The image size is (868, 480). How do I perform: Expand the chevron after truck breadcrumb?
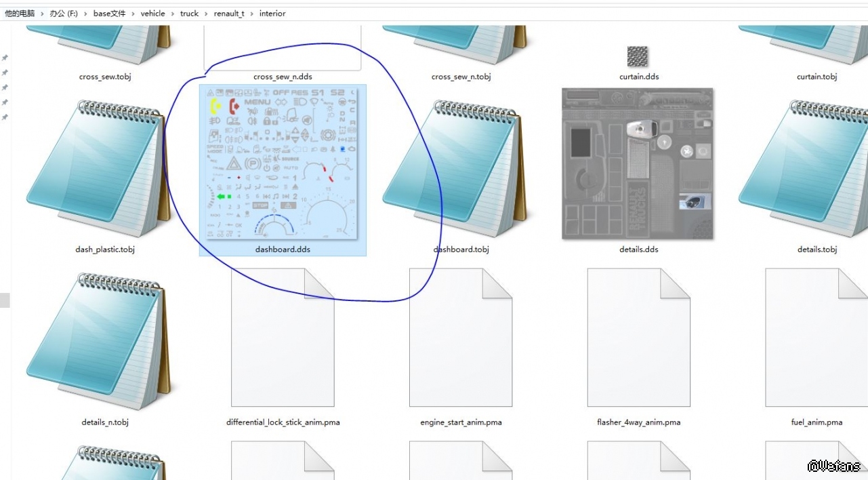(x=207, y=14)
